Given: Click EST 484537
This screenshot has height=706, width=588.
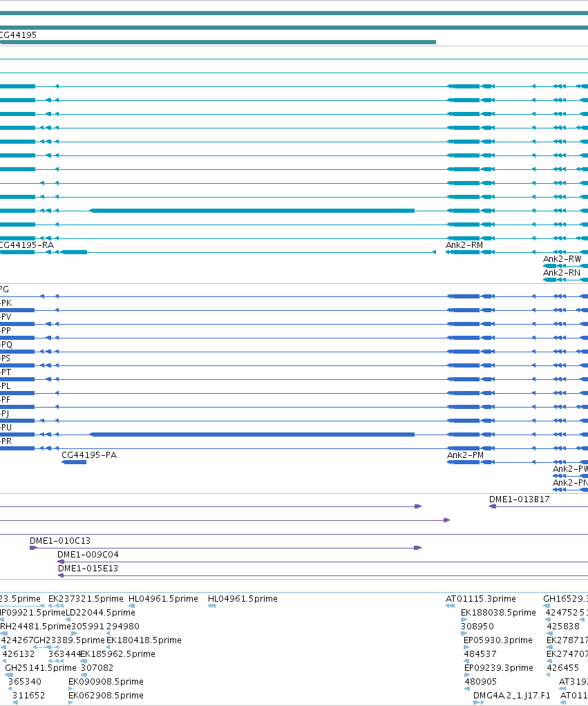Looking at the screenshot, I should 480,653.
